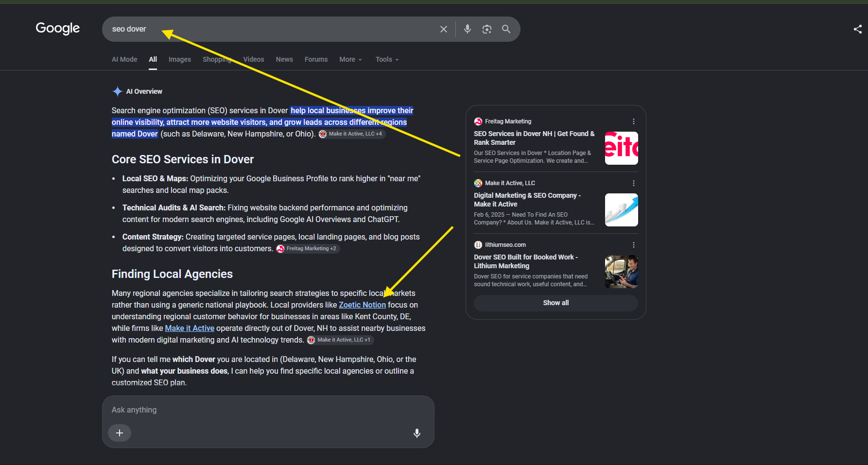Viewport: 868px width, 465px height.
Task: Click the Make it Active, LLC favicon in source card
Action: [x=478, y=183]
